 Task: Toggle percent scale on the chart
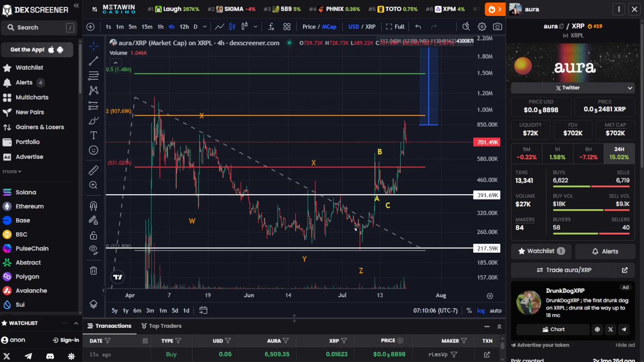pos(469,311)
